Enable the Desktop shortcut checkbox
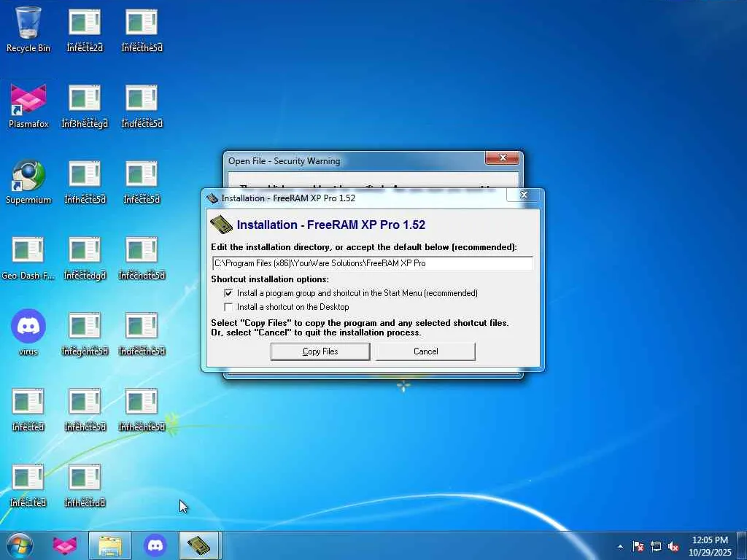 coord(228,307)
